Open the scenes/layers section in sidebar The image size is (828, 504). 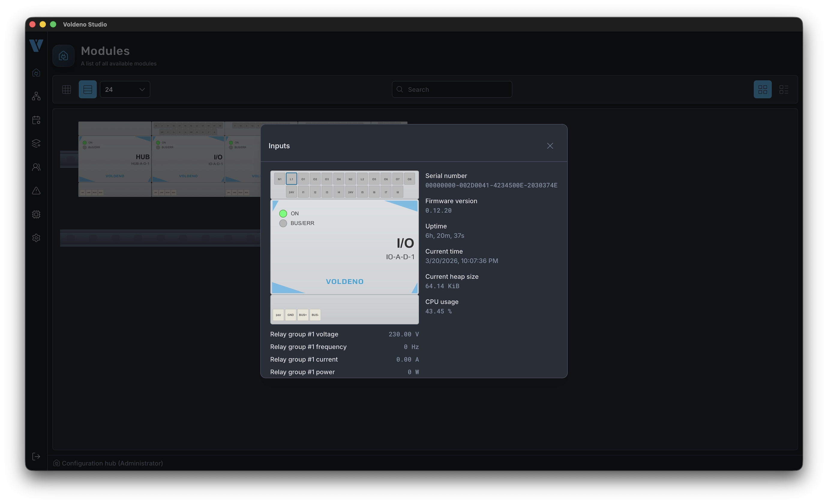click(36, 143)
